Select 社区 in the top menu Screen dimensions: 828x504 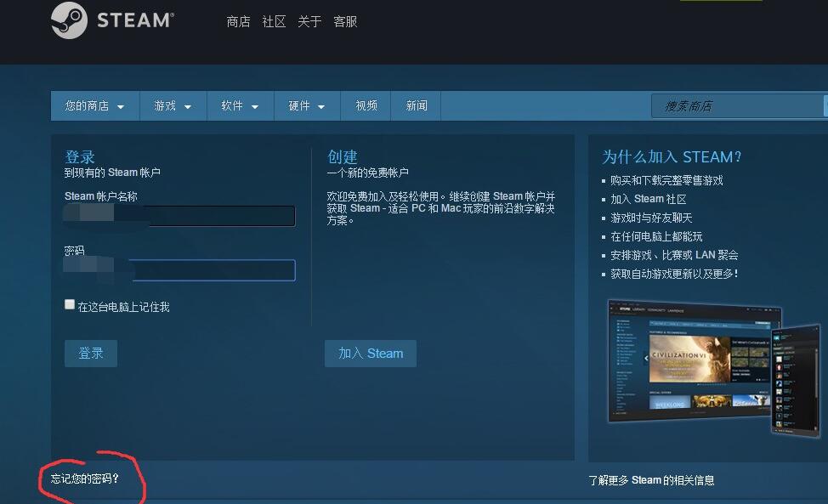pos(273,21)
